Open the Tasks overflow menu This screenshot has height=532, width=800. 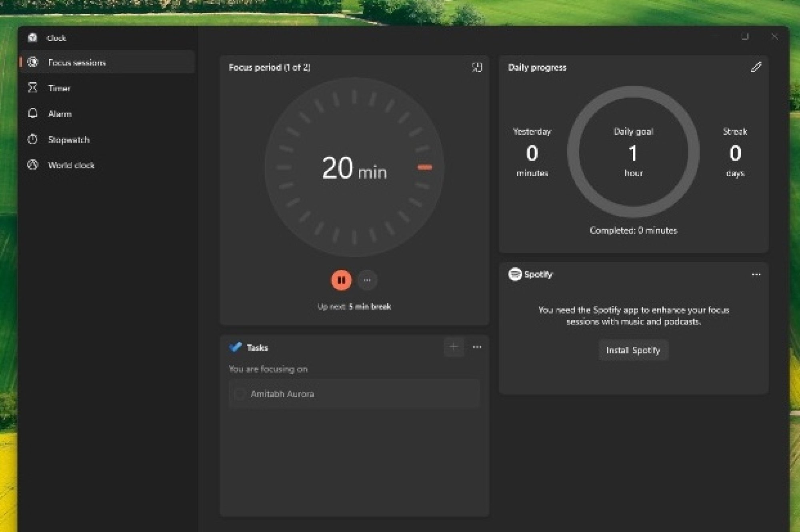point(477,347)
